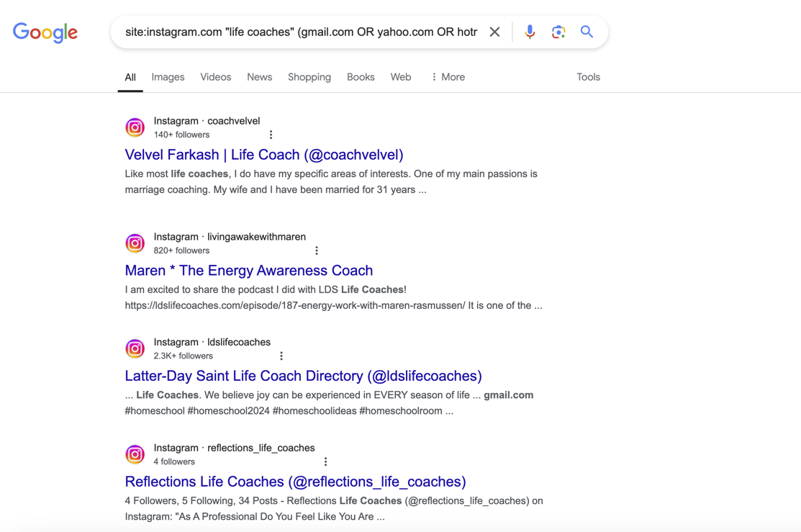The width and height of the screenshot is (801, 532).
Task: Click the Google logo
Action: pos(45,32)
